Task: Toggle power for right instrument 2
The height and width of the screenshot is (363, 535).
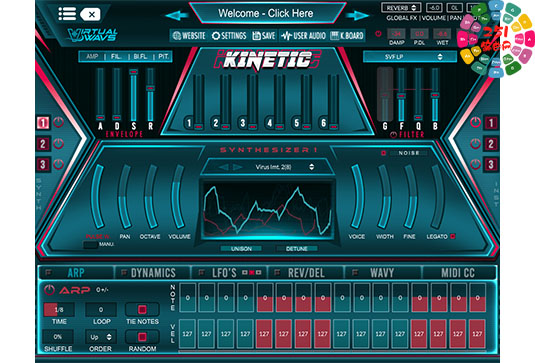Action: click(475, 144)
